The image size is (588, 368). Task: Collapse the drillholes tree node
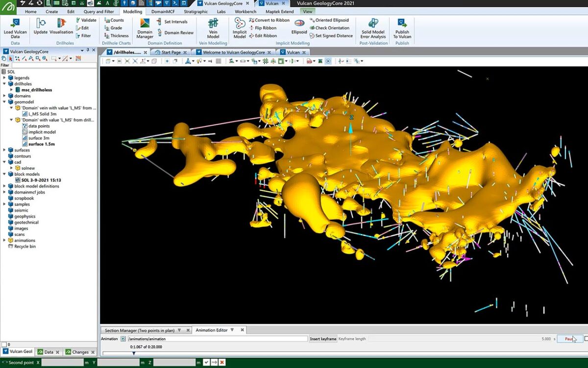(4, 84)
